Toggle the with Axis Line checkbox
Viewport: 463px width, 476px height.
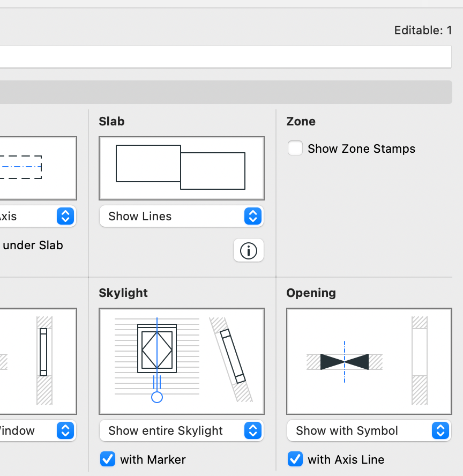click(x=295, y=459)
